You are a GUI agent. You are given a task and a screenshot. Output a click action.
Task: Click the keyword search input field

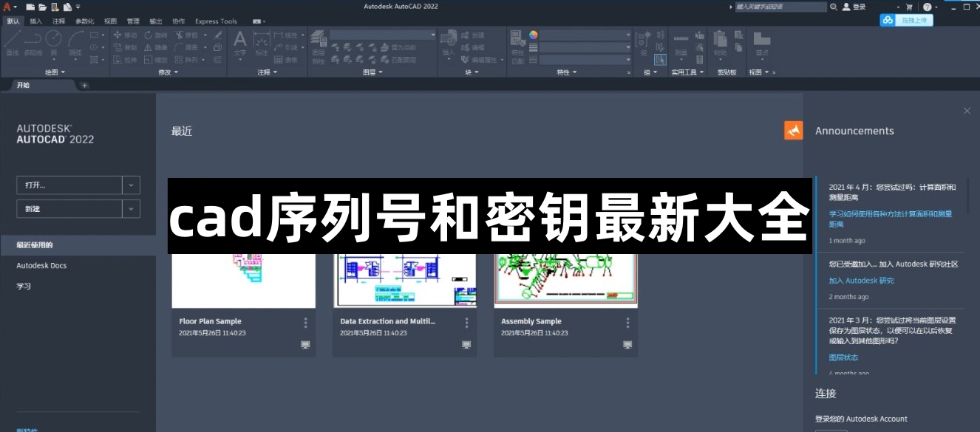click(x=780, y=7)
